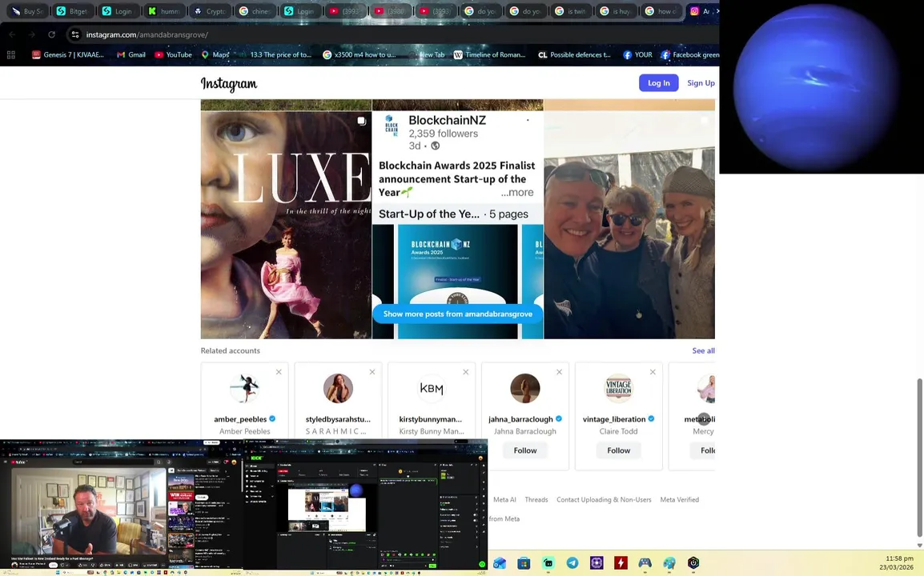Open the Instagram logo home link

[229, 84]
